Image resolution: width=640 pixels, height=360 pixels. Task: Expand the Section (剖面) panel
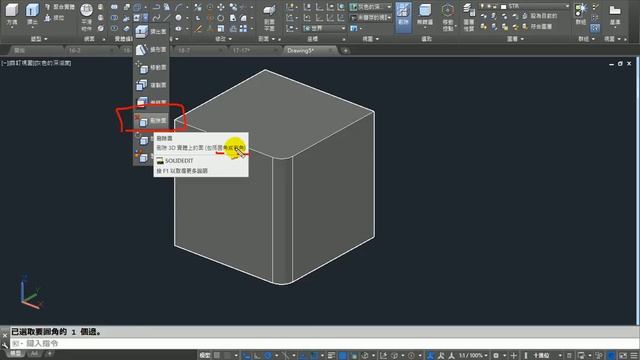266,39
